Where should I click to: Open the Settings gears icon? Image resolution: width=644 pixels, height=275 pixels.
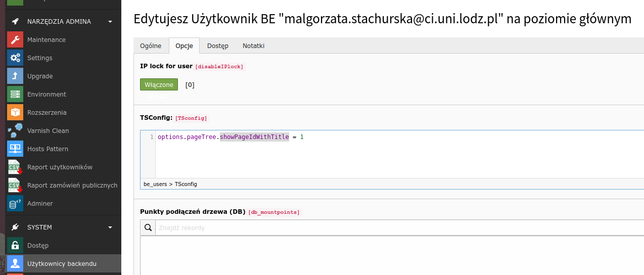(15, 58)
